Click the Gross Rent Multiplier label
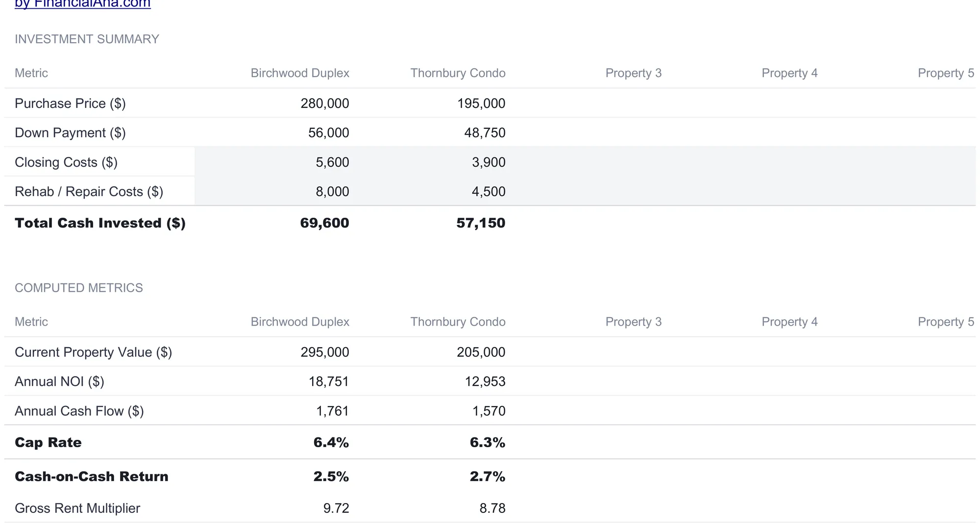 77,508
